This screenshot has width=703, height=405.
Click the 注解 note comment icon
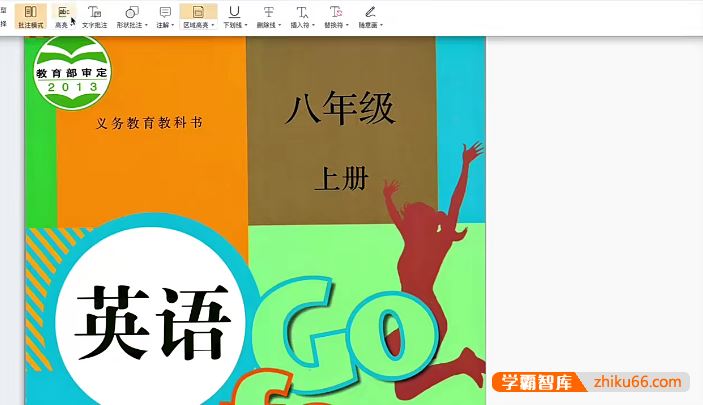[165, 12]
